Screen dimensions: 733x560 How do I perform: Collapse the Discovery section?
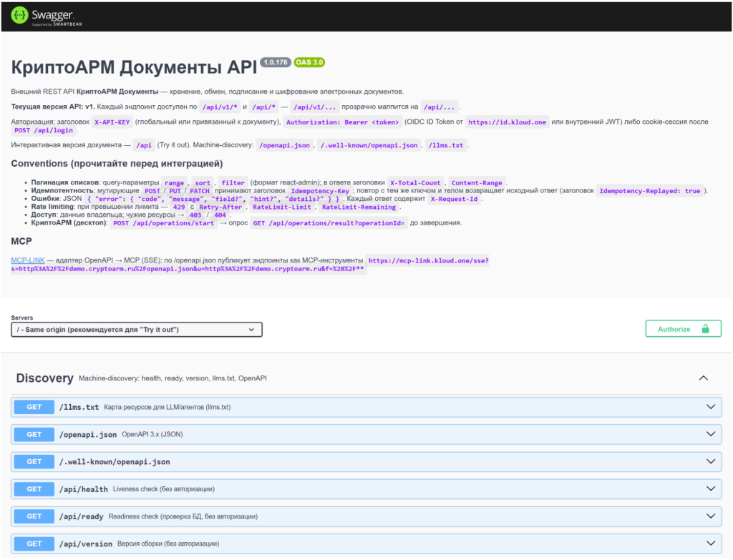(703, 378)
